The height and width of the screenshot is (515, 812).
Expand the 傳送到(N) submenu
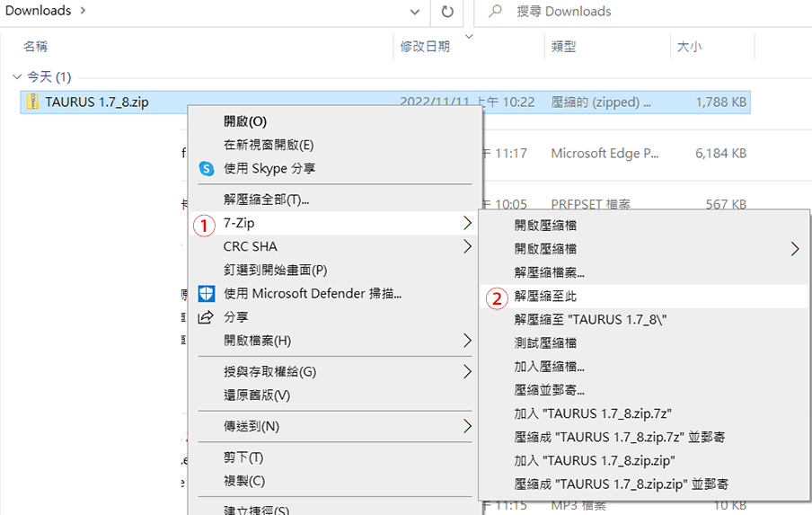[466, 425]
